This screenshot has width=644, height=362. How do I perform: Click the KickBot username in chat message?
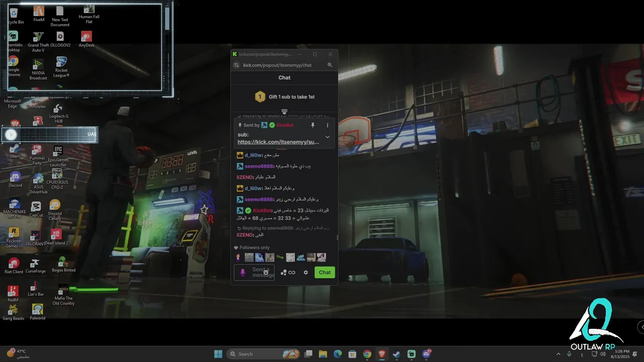click(262, 211)
